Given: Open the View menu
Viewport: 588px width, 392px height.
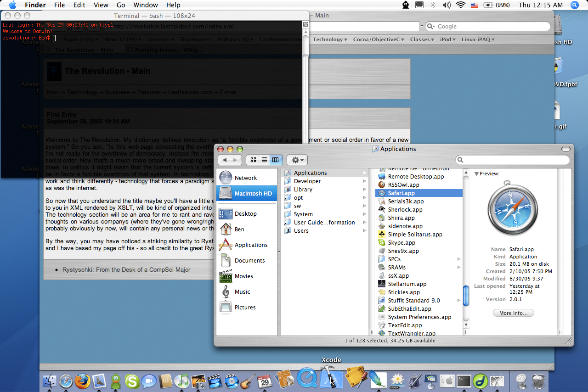Looking at the screenshot, I should pyautogui.click(x=101, y=5).
